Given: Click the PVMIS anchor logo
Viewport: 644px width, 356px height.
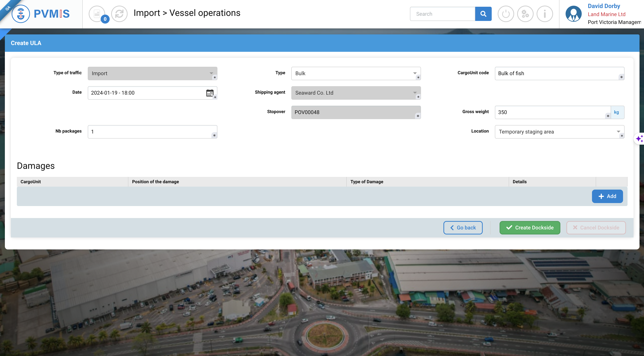Looking at the screenshot, I should pyautogui.click(x=21, y=14).
